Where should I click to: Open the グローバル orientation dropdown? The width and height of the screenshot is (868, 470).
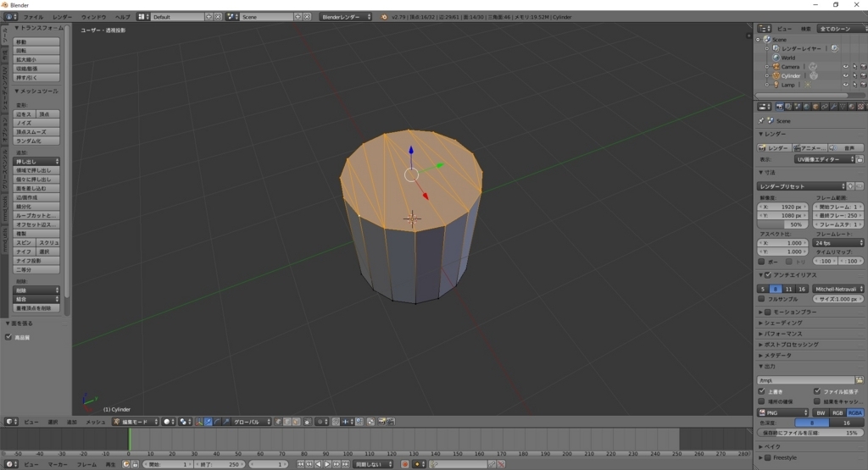251,422
